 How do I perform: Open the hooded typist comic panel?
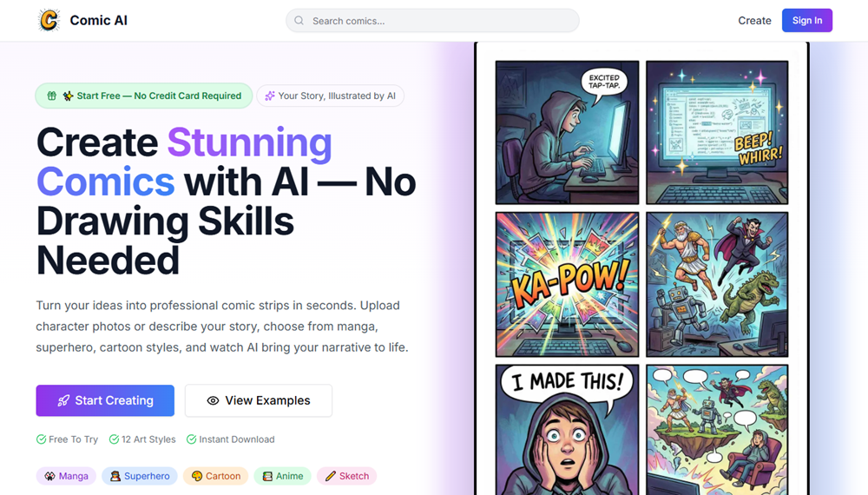(x=567, y=132)
